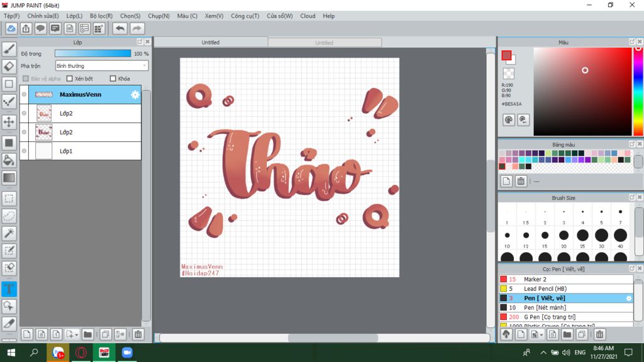Viewport: 644px width, 362px height.
Task: Toggle the Xén bớt checkbox
Action: (69, 79)
